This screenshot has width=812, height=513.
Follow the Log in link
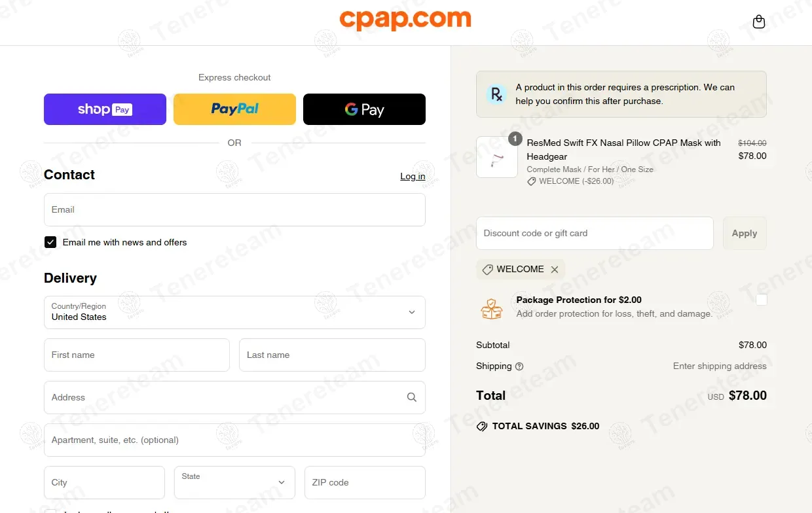point(413,176)
